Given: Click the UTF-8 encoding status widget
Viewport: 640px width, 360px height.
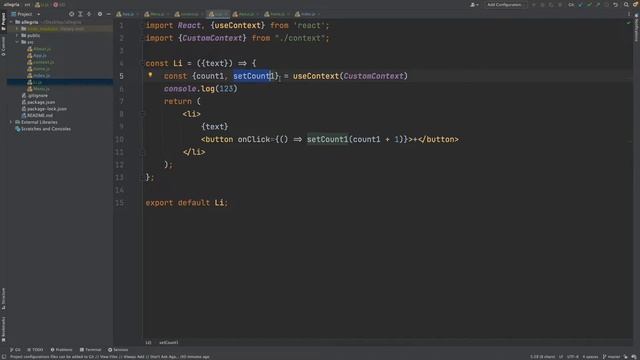Looking at the screenshot, I should tap(573, 357).
